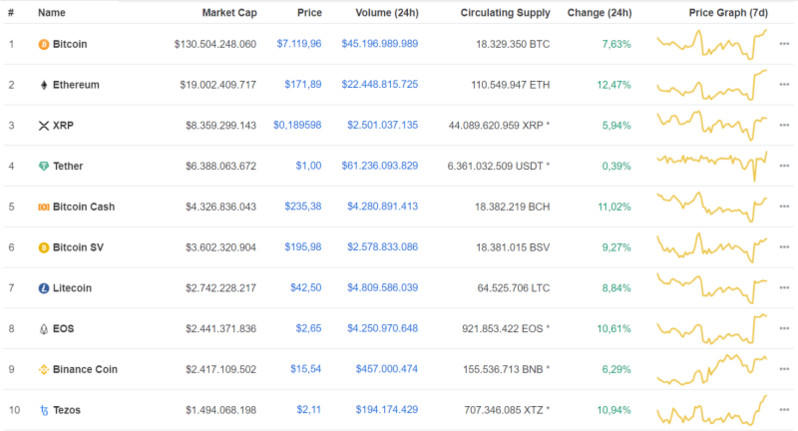Screen dimensions: 798x431
Task: Click the Litecoin blue logo icon
Action: [x=43, y=288]
